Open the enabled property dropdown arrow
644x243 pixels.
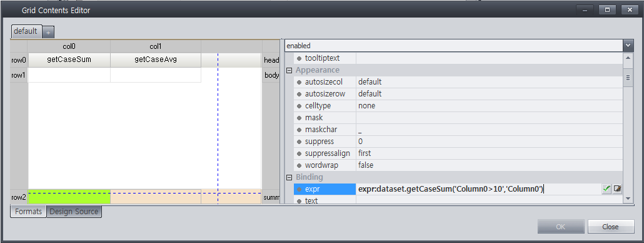(628, 45)
